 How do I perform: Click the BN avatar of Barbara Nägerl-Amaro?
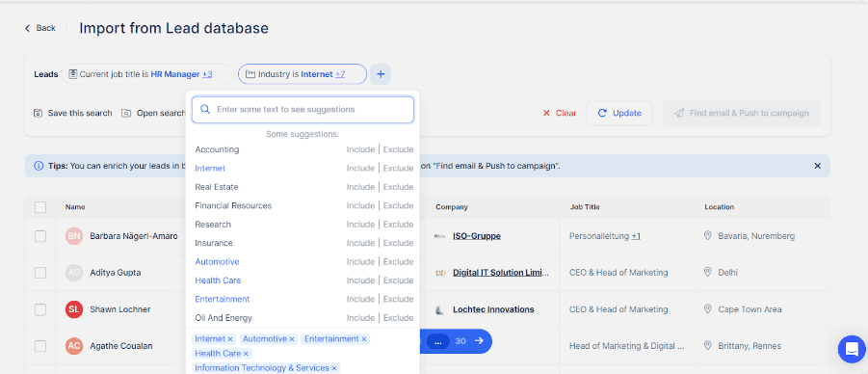click(x=74, y=236)
